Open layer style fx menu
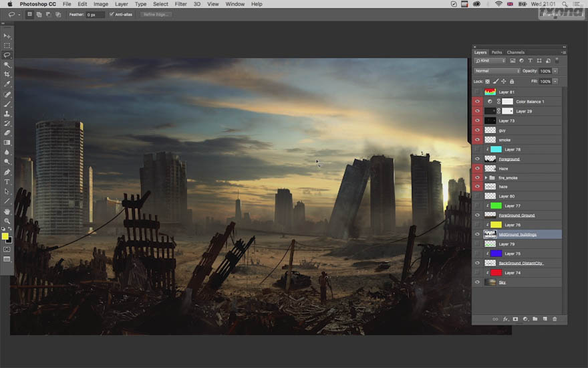The width and height of the screenshot is (588, 368). click(506, 319)
